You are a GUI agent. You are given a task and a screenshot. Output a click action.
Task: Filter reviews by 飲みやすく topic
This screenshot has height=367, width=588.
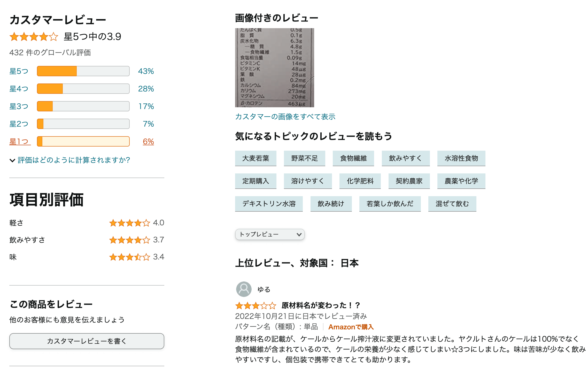(x=405, y=158)
